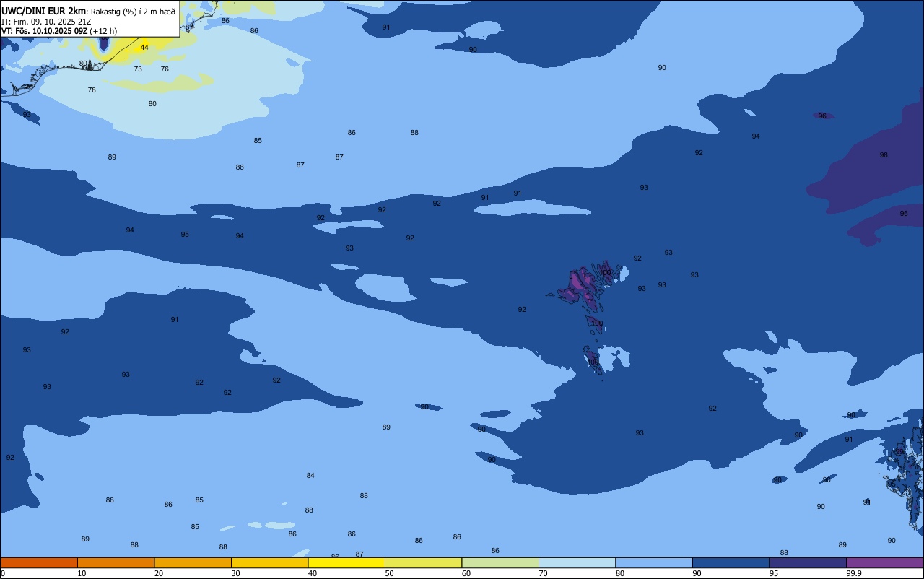Image resolution: width=924 pixels, height=579 pixels.
Task: Click the model title 'UWC/DINI EUR 2km'
Action: [44, 11]
